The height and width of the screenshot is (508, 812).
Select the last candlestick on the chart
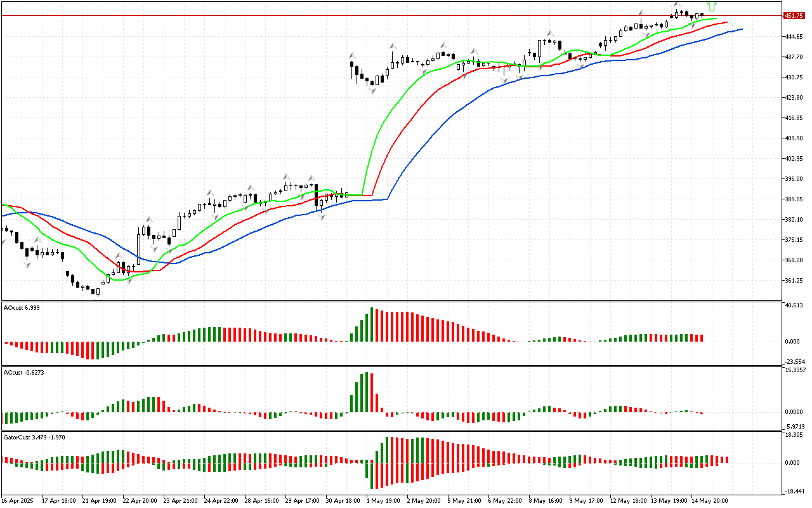pyautogui.click(x=702, y=15)
